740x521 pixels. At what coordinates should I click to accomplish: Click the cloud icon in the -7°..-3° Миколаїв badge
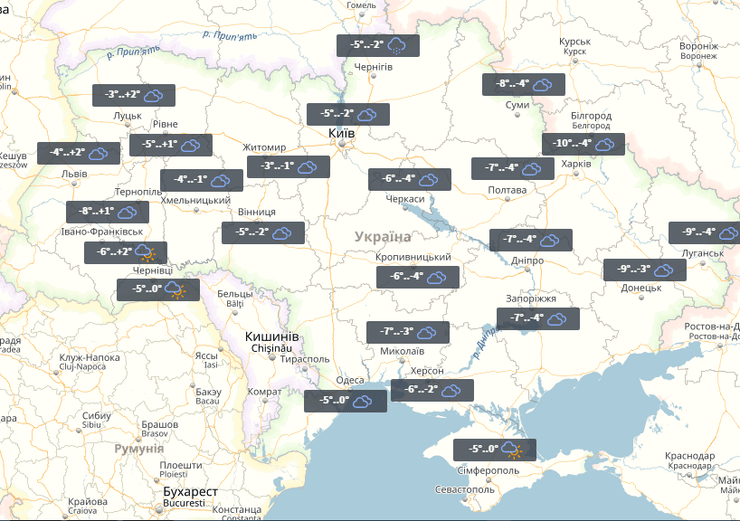tap(428, 332)
